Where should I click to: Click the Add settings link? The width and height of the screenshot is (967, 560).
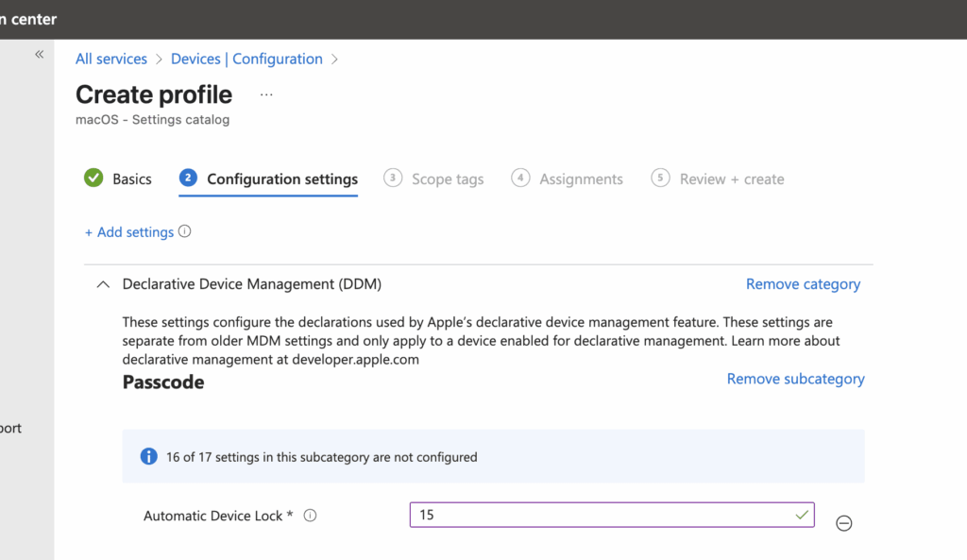coord(129,231)
